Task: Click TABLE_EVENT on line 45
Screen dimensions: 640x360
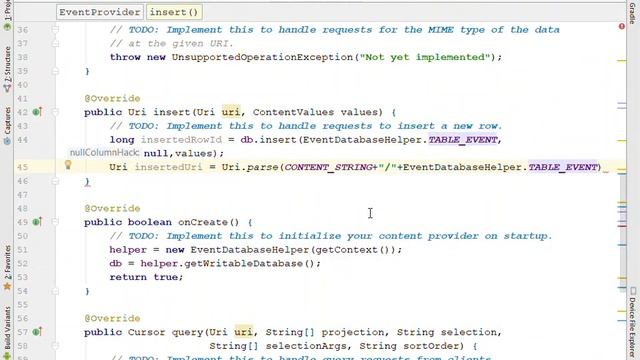Action: tap(562, 167)
